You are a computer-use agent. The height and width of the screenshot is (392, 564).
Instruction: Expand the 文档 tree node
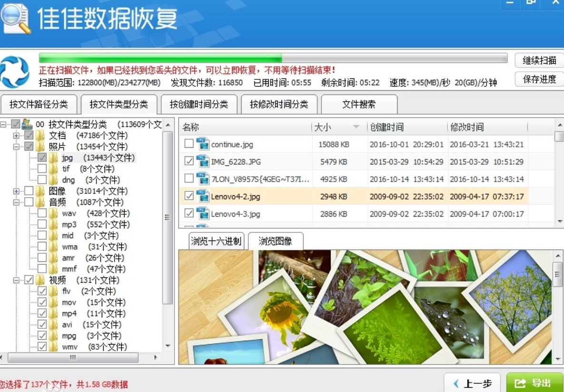[16, 136]
